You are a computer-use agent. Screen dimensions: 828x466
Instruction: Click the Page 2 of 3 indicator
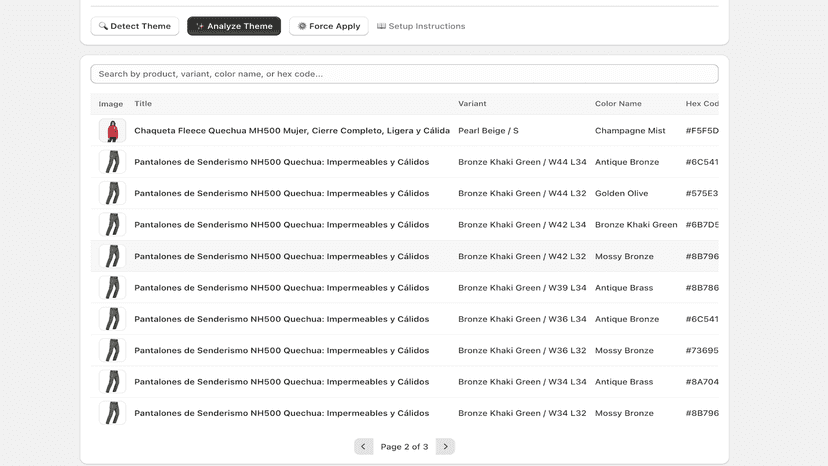pyautogui.click(x=404, y=446)
